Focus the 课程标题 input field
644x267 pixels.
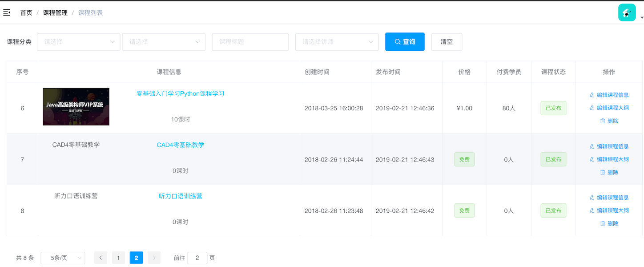[250, 42]
